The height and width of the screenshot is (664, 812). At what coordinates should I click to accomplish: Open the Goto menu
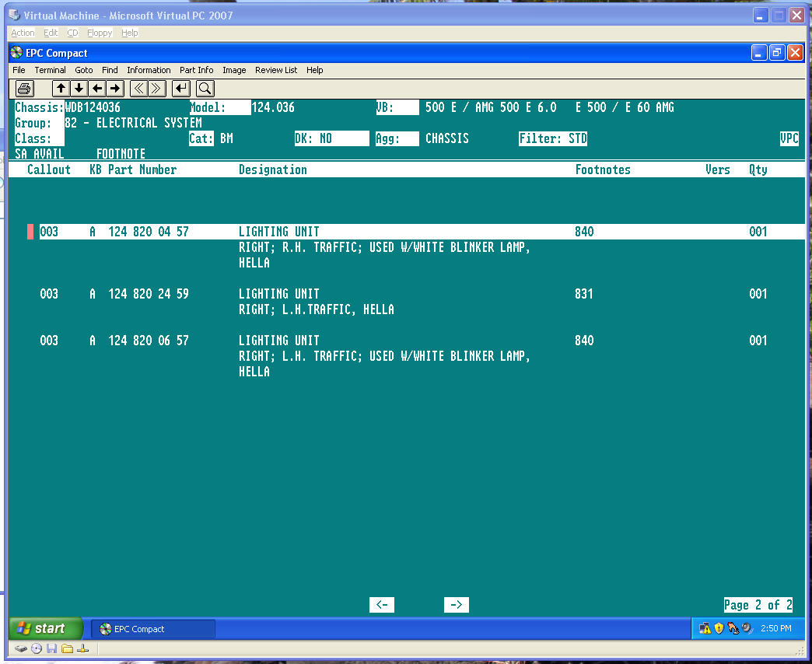tap(83, 70)
